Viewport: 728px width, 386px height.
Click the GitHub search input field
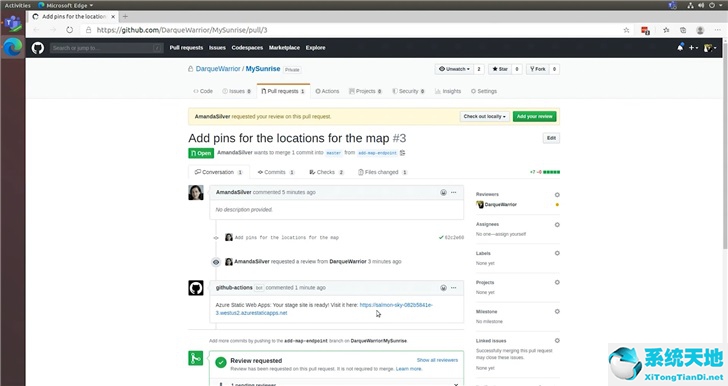pyautogui.click(x=107, y=48)
